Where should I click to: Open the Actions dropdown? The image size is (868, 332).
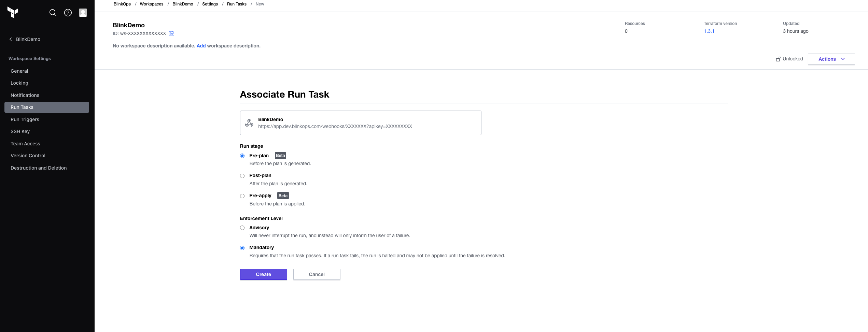[x=831, y=59]
